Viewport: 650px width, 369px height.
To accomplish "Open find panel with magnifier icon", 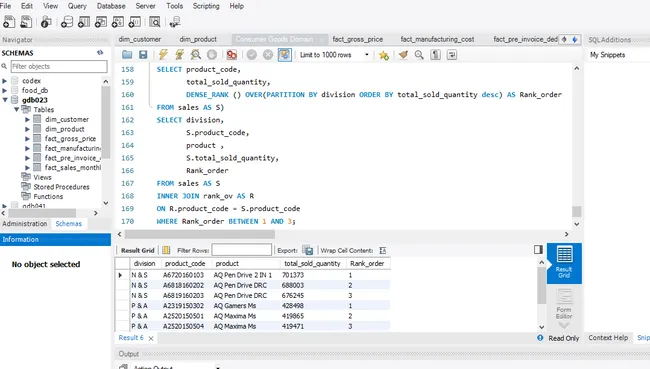I will click(x=419, y=55).
